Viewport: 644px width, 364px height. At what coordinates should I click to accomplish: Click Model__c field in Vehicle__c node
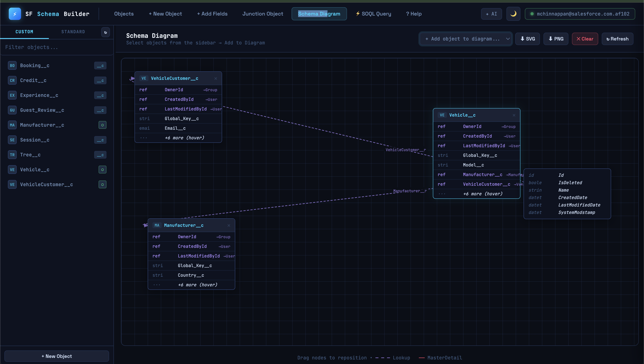tap(477, 165)
